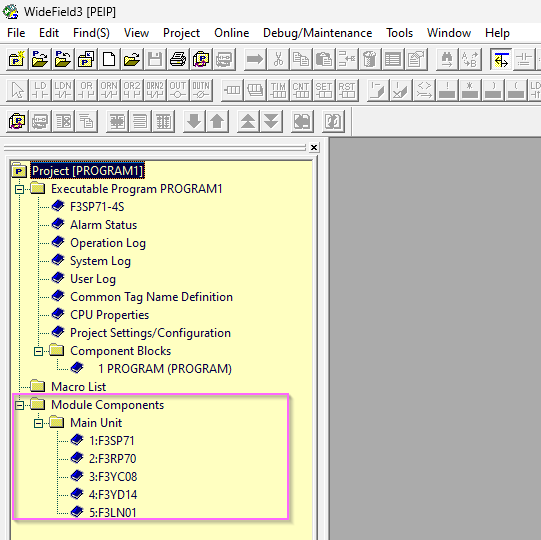Select module 5:F3LN01
The width and height of the screenshot is (541, 540).
(113, 513)
